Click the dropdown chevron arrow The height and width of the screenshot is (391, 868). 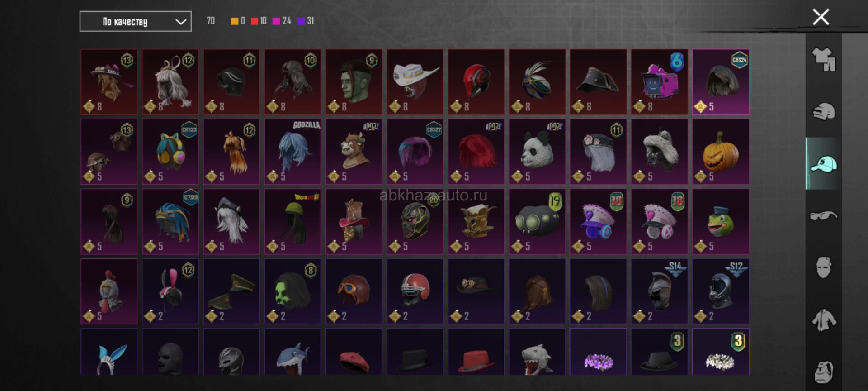coord(181,22)
